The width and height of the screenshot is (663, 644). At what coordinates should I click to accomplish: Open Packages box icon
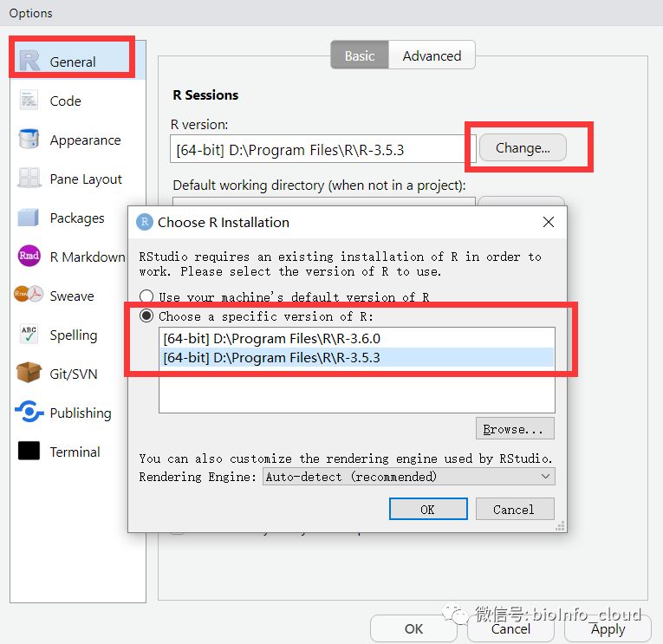point(29,218)
